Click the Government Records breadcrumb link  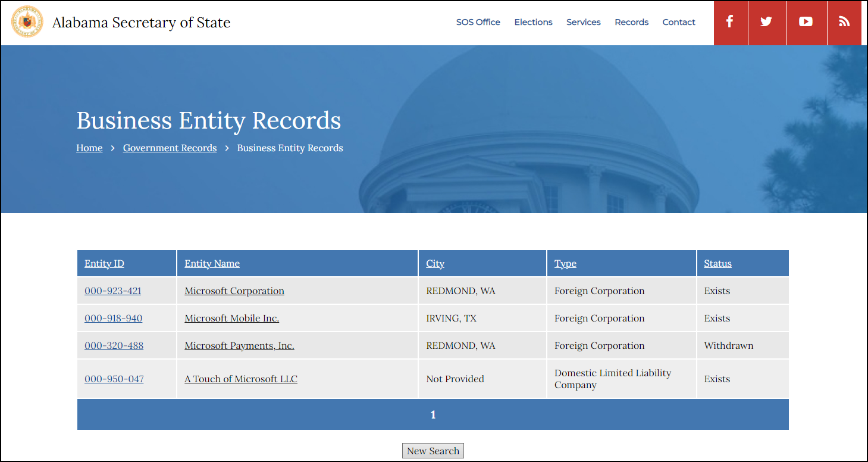pos(170,148)
